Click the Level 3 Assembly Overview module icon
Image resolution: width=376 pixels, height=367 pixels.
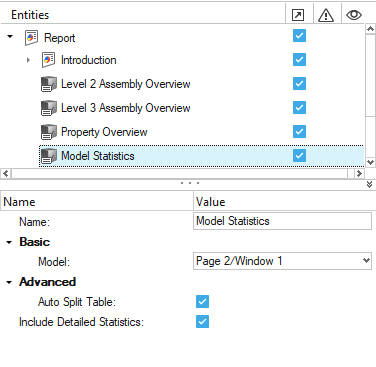[x=48, y=108]
